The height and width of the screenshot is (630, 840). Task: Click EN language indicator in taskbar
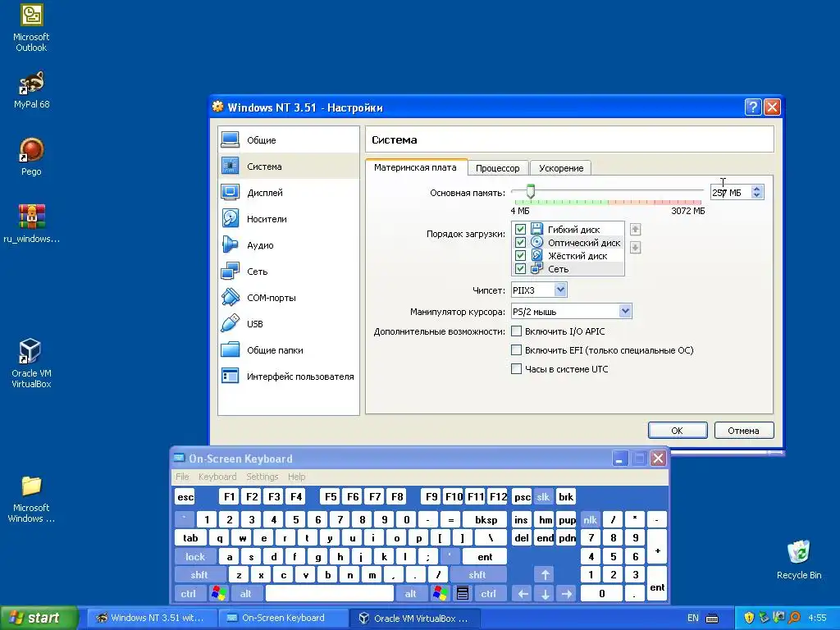click(x=692, y=618)
